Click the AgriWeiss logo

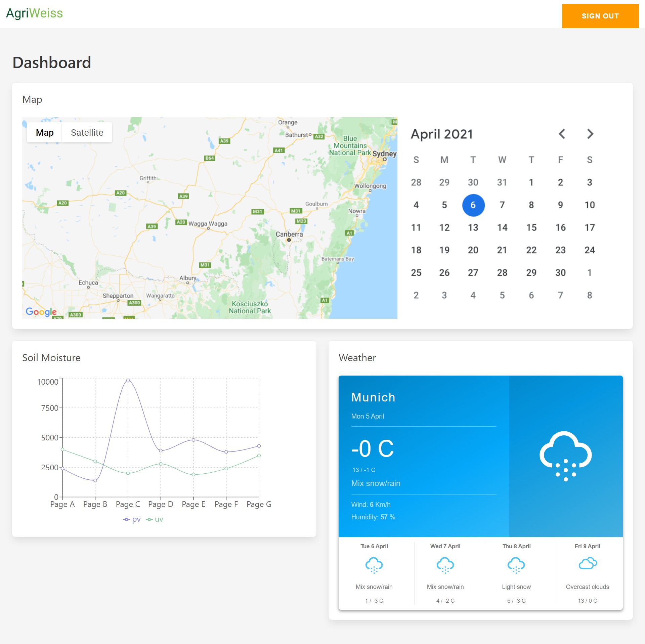point(35,13)
